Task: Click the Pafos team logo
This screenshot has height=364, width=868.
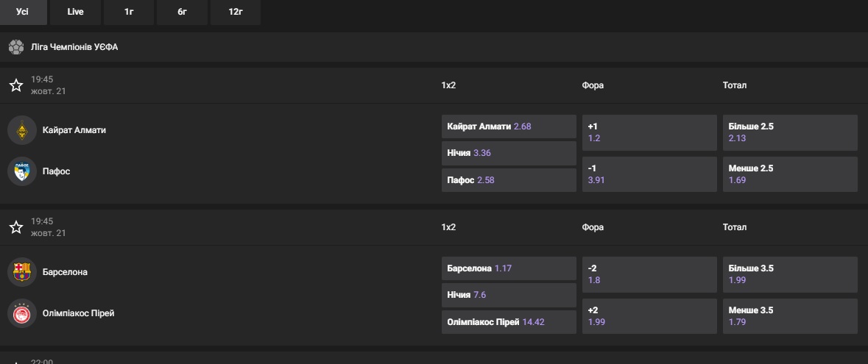Action: pos(22,171)
